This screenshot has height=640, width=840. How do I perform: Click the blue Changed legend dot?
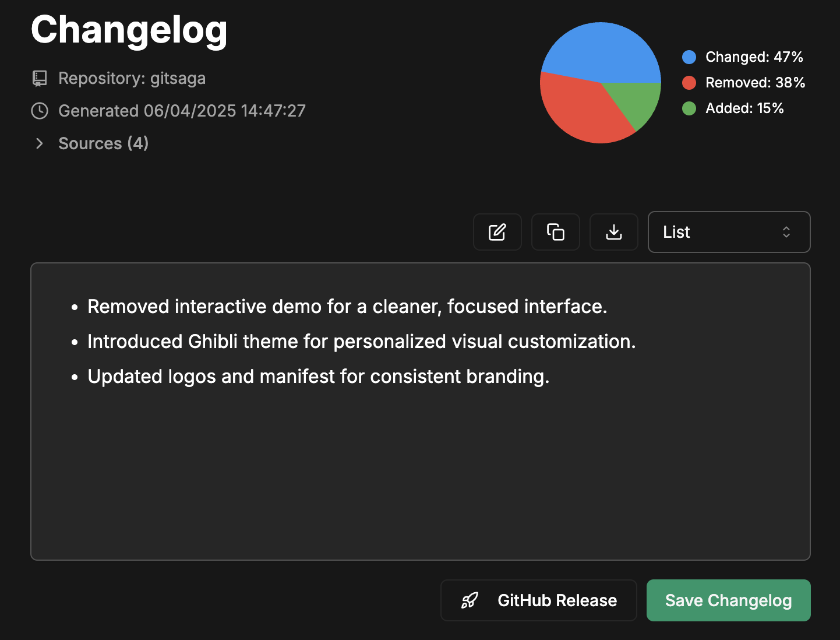pos(689,57)
